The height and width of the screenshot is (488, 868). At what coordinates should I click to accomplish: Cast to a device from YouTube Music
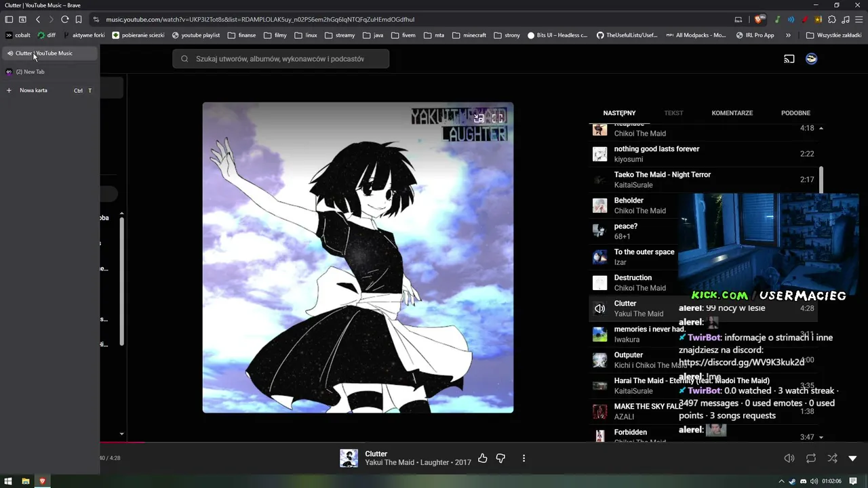point(789,59)
